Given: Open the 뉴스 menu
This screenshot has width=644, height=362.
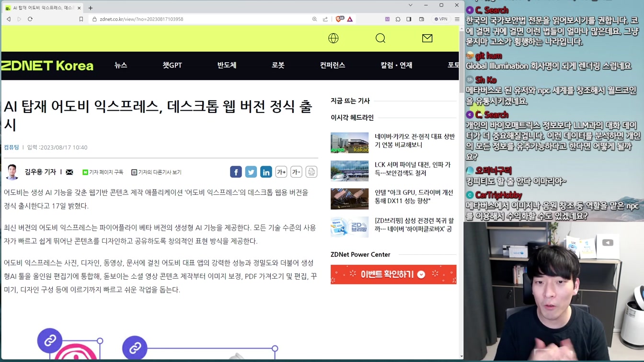Looking at the screenshot, I should click(121, 65).
